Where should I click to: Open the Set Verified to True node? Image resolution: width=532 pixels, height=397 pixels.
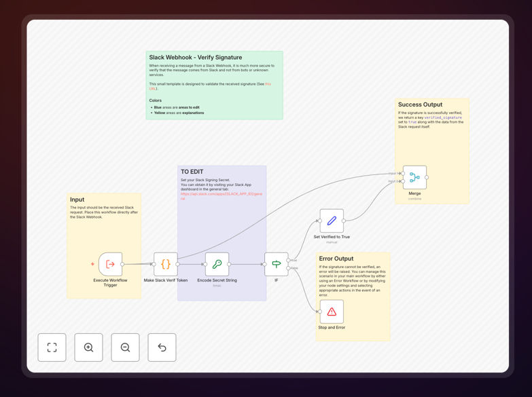pos(332,221)
